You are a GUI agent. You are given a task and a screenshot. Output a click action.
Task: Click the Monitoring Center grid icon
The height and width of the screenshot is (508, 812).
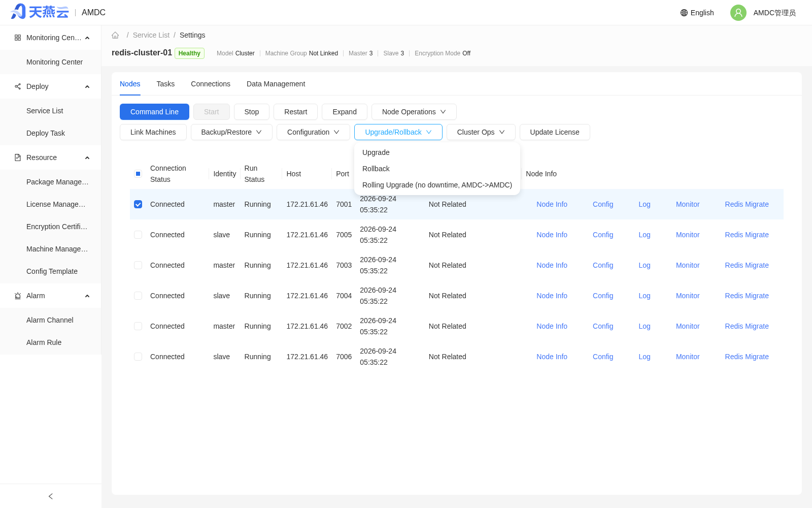18,38
